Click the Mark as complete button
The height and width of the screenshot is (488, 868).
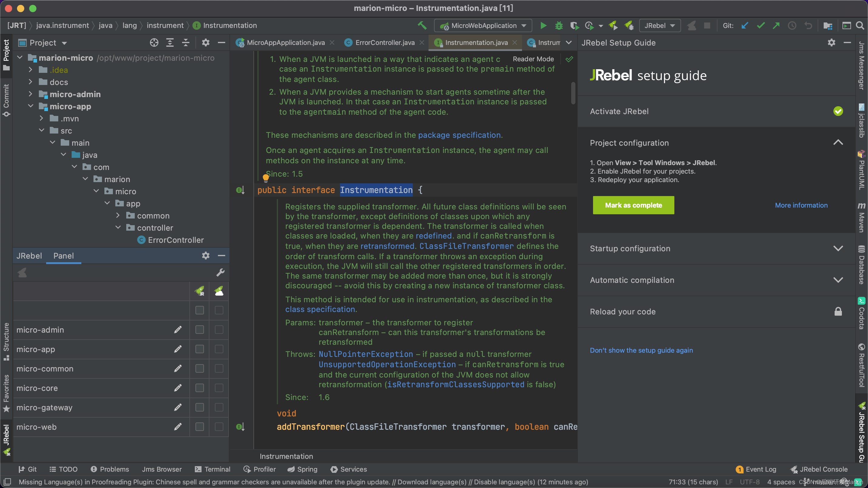coord(633,205)
